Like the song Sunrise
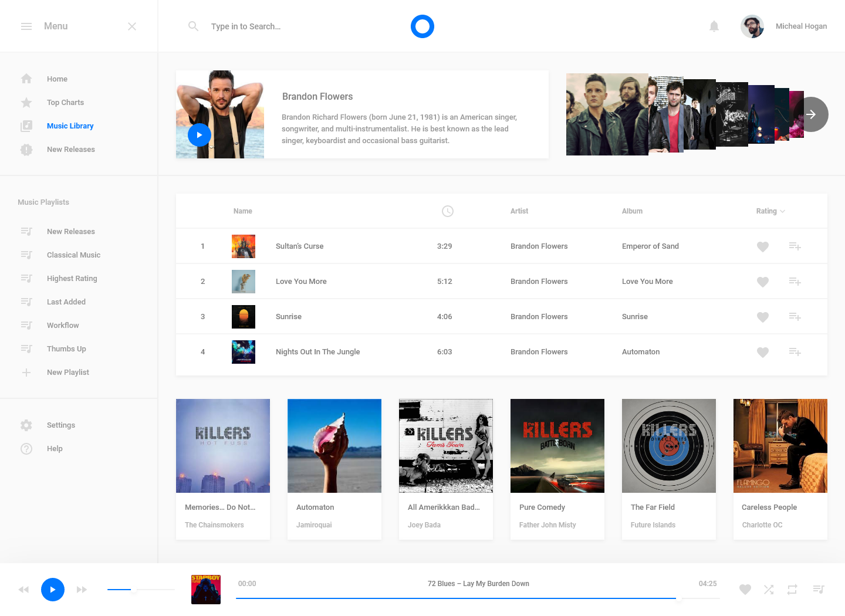845x616 pixels. click(763, 317)
